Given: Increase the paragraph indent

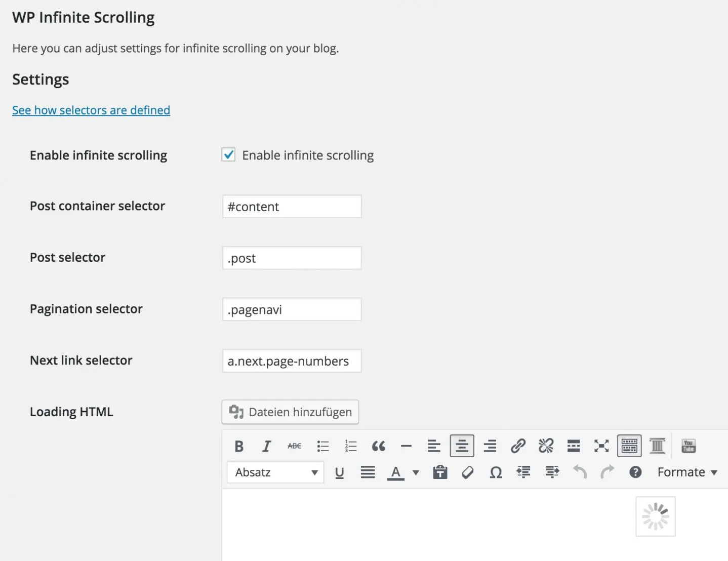Looking at the screenshot, I should (x=552, y=472).
